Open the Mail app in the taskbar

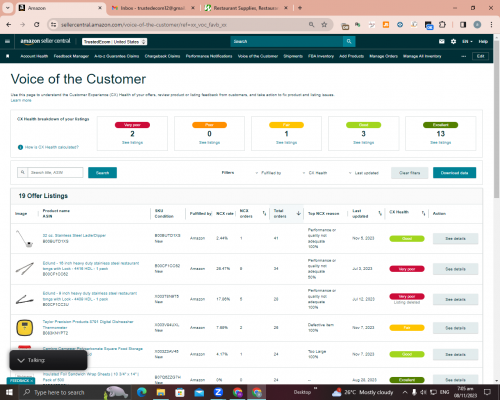click(199, 392)
